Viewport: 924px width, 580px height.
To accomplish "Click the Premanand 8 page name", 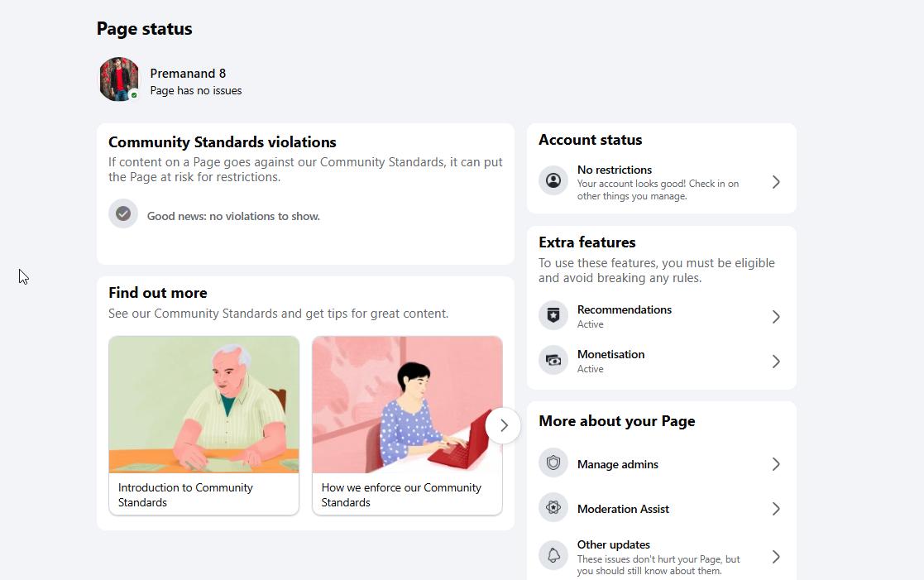I will click(x=188, y=74).
